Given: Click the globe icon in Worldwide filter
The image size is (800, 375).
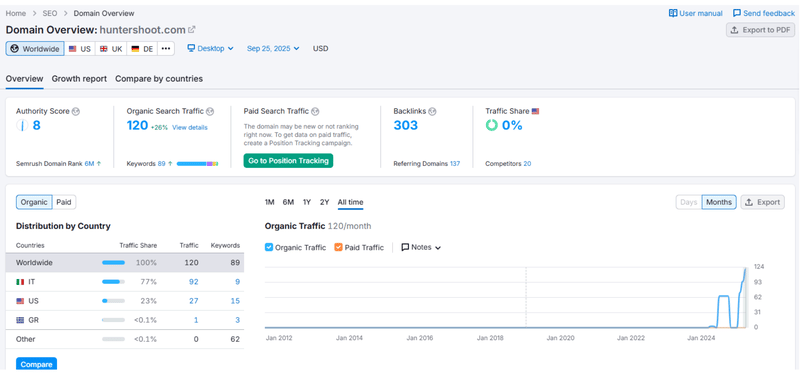Looking at the screenshot, I should (14, 49).
